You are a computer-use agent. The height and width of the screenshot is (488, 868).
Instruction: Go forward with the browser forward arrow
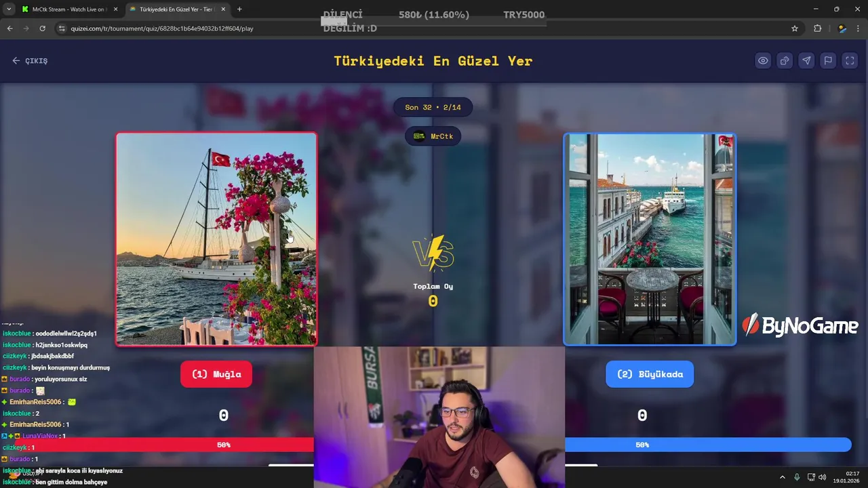26,28
